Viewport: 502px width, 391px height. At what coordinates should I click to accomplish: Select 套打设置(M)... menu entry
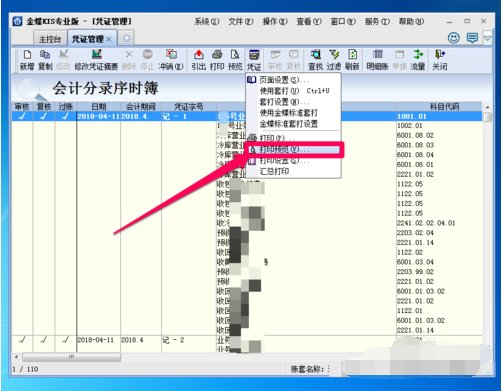tap(293, 102)
